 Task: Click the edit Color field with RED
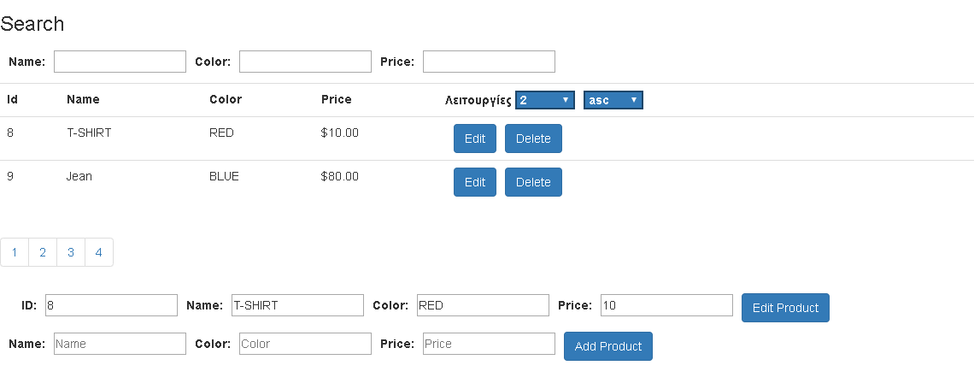pos(483,305)
